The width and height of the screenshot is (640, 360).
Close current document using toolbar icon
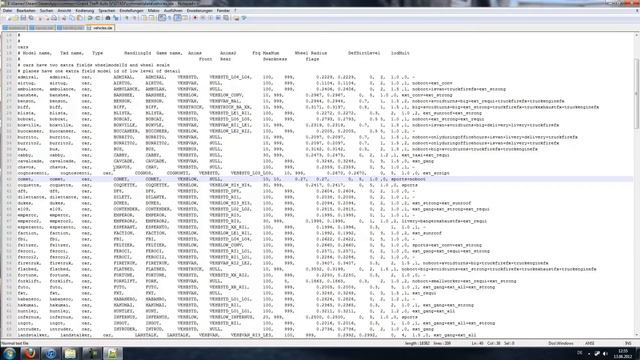point(40,18)
